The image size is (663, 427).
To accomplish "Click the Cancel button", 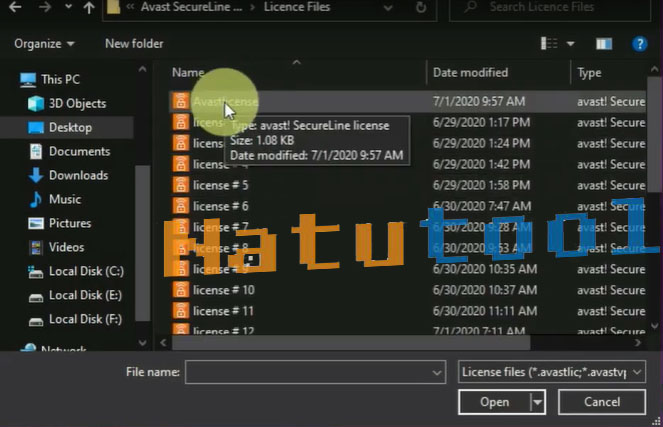I will click(x=602, y=402).
